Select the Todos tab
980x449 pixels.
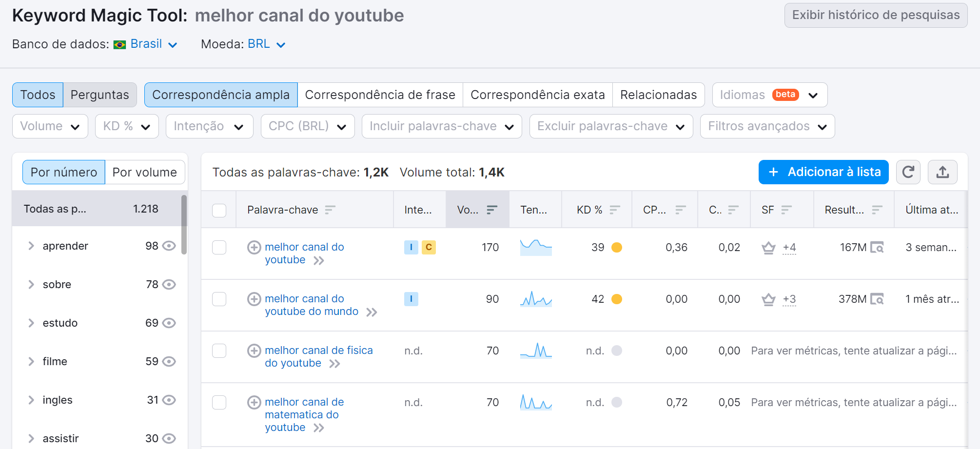pyautogui.click(x=38, y=95)
